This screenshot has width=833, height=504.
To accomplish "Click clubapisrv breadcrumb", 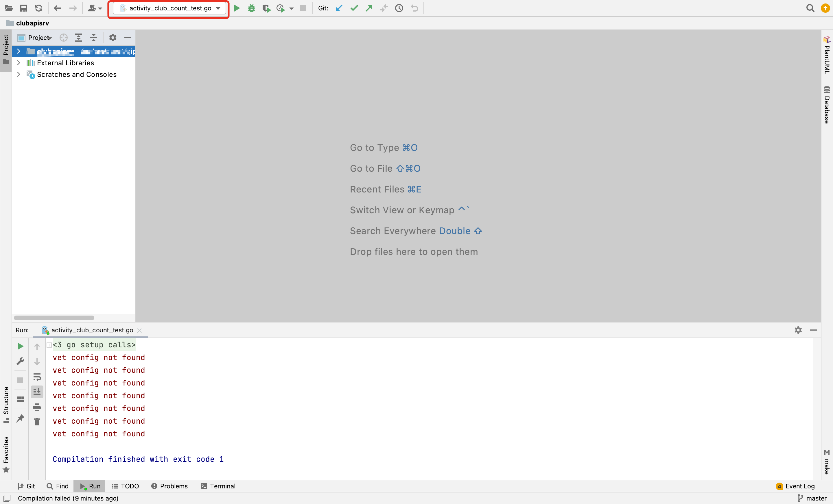I will tap(32, 23).
